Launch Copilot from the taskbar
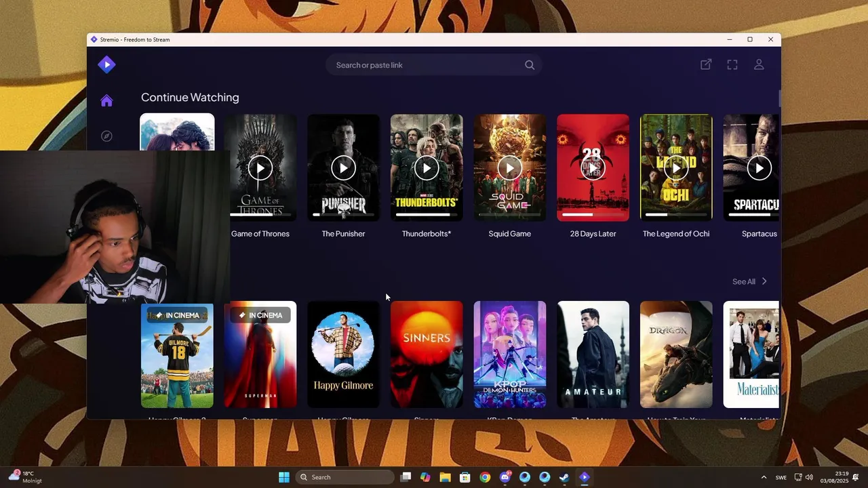This screenshot has height=488, width=868. (x=425, y=477)
